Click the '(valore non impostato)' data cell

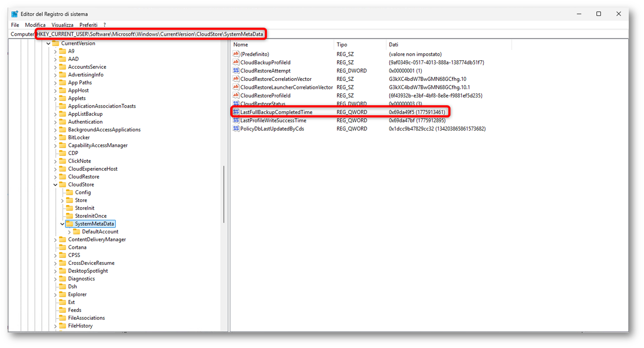[415, 54]
